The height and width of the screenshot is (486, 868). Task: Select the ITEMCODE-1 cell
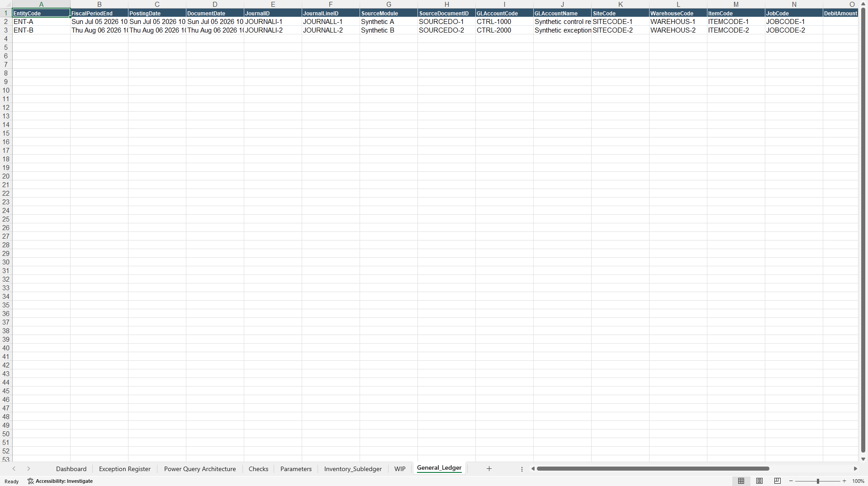pos(736,22)
